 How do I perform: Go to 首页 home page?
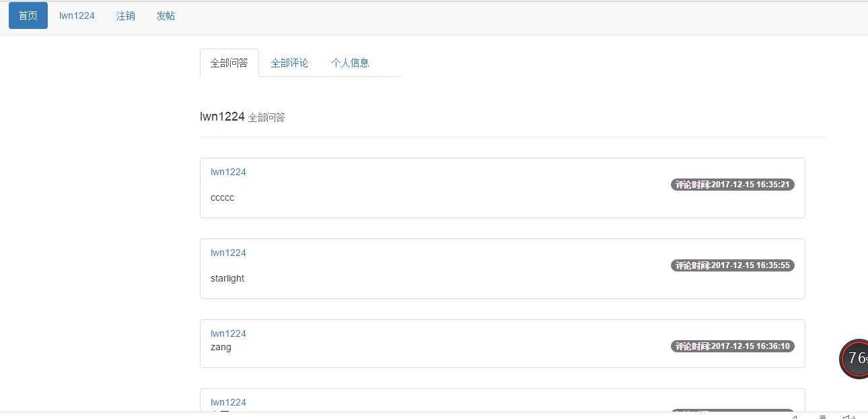28,15
